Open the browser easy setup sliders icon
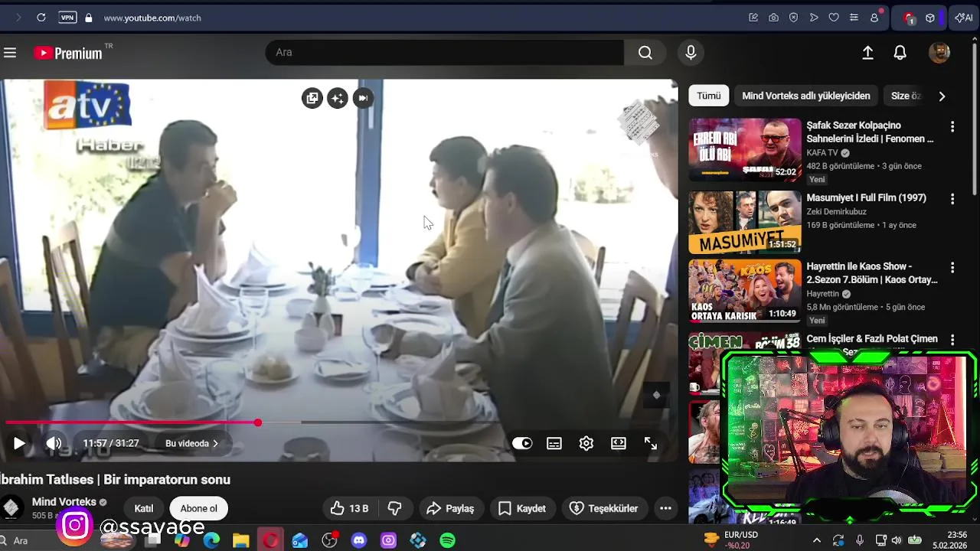This screenshot has height=551, width=980. tap(854, 18)
